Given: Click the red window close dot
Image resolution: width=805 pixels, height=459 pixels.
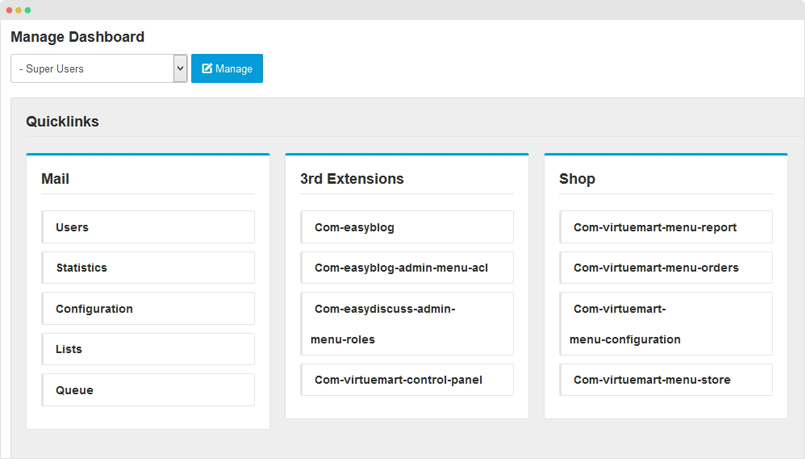Looking at the screenshot, I should pos(9,10).
